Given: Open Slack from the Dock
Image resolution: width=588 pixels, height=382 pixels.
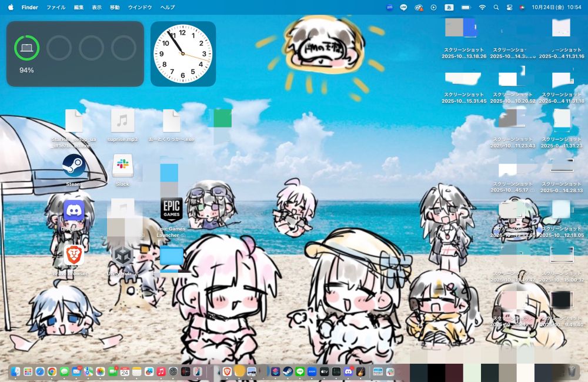Looking at the screenshot, I should pyautogui.click(x=390, y=371).
